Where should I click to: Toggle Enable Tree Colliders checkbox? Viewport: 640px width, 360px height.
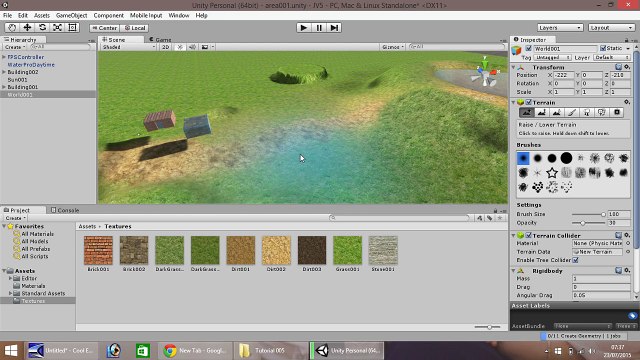576,260
